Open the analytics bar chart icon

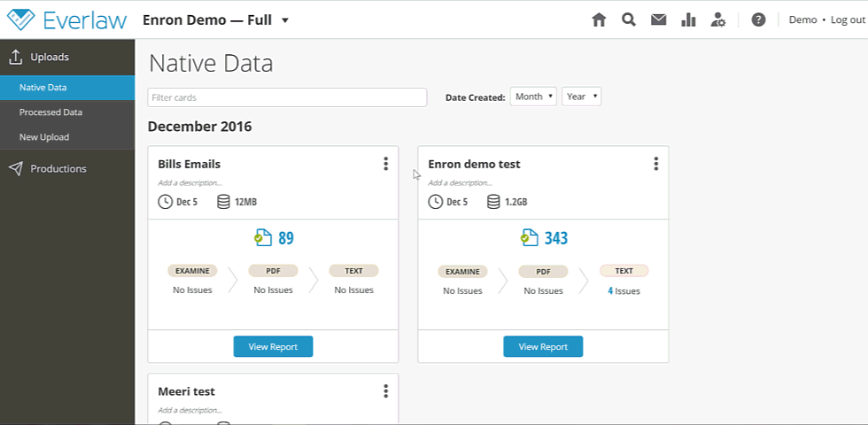coord(688,19)
